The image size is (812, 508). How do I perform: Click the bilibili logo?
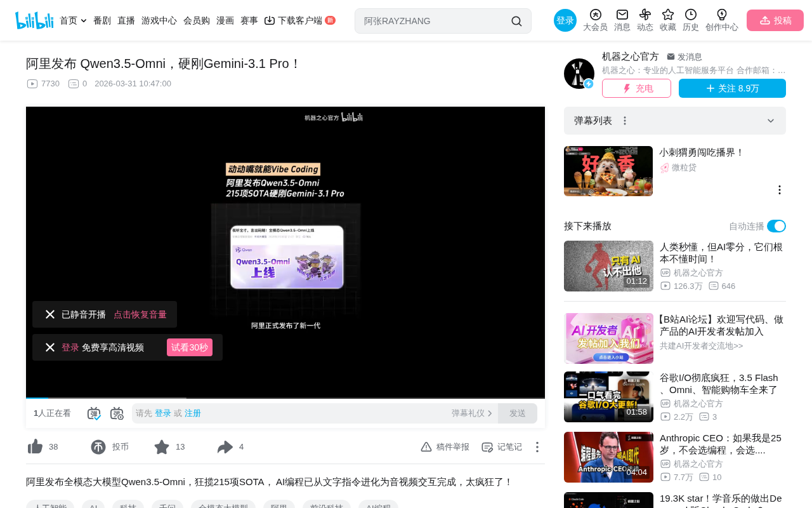(x=34, y=20)
